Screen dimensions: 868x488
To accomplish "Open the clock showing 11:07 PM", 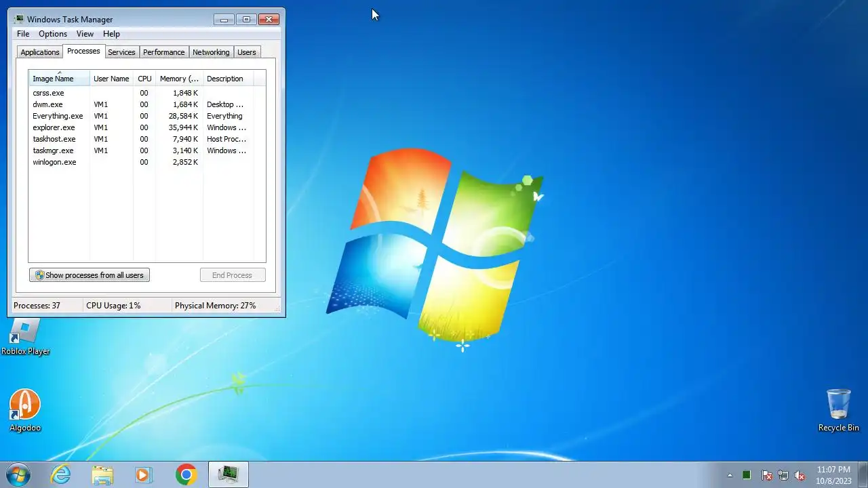I will click(x=833, y=474).
